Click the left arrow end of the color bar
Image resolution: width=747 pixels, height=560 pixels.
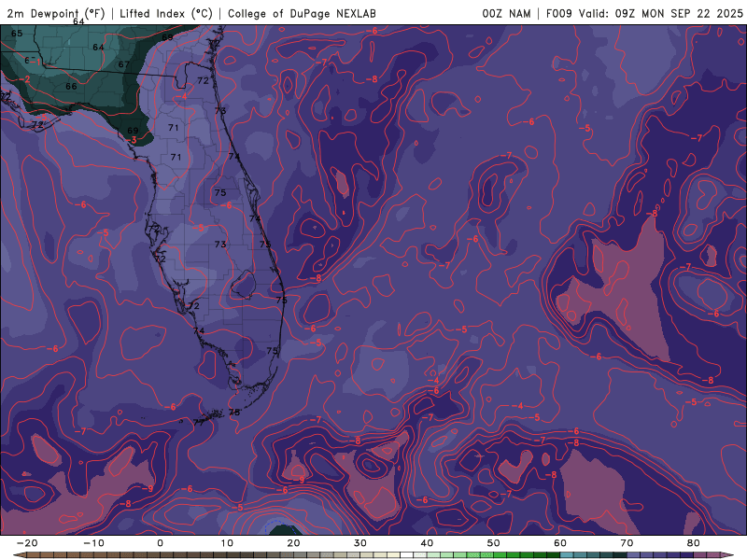click(x=19, y=555)
